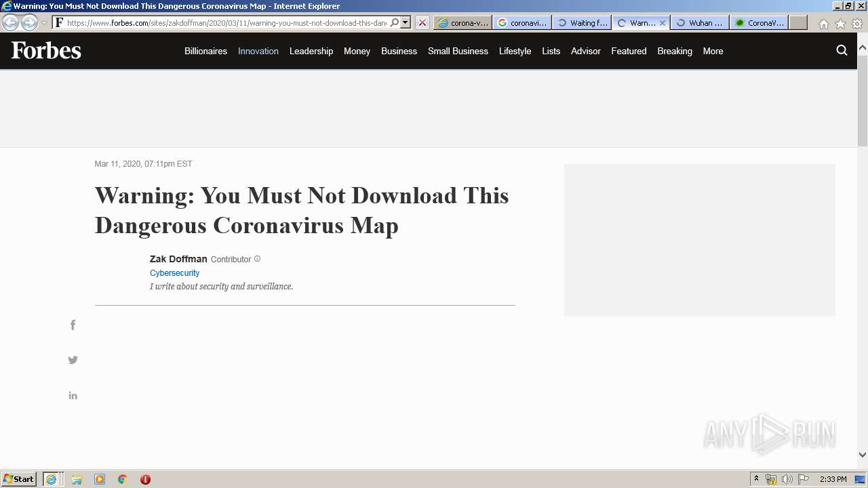Open the address bar autocomplete dropdown

[x=406, y=22]
